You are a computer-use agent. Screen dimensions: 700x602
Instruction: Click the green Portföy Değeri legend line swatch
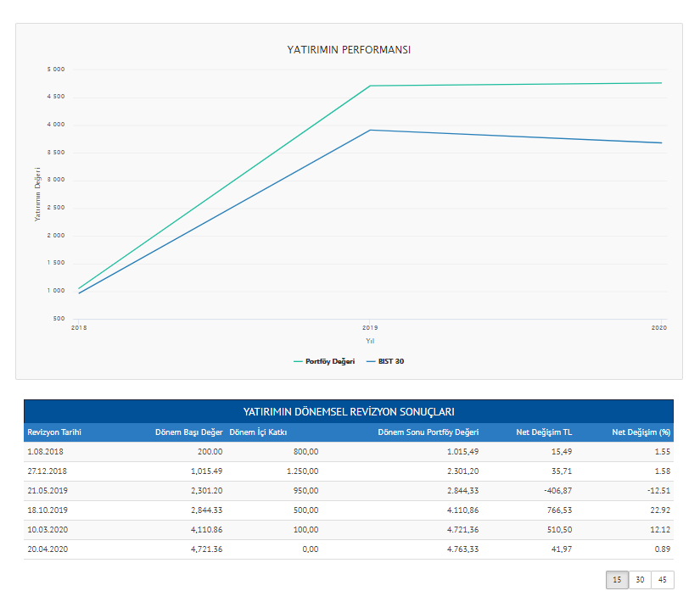tap(298, 361)
